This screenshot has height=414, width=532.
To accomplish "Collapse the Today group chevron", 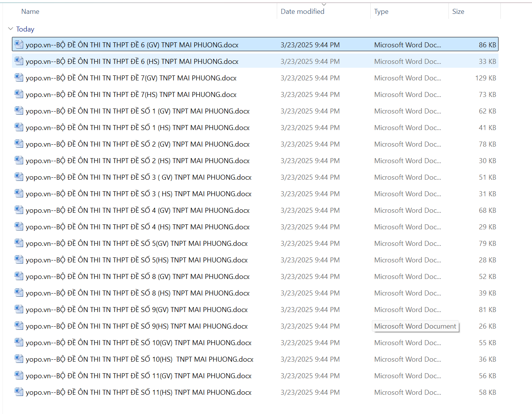I will pyautogui.click(x=10, y=29).
